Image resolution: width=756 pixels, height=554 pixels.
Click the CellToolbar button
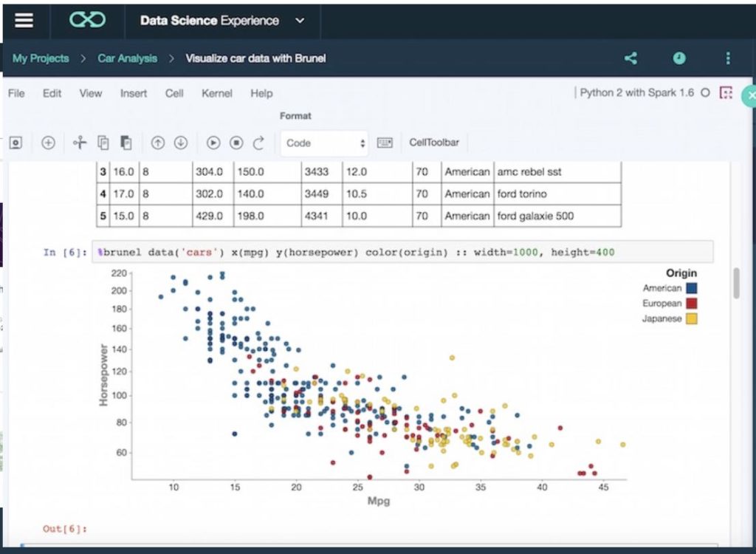point(434,143)
